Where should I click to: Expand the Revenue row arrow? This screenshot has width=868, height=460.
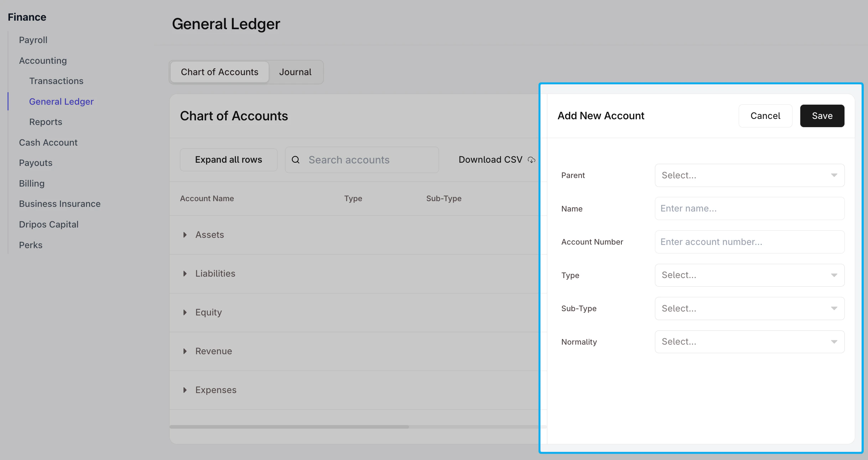pos(185,351)
